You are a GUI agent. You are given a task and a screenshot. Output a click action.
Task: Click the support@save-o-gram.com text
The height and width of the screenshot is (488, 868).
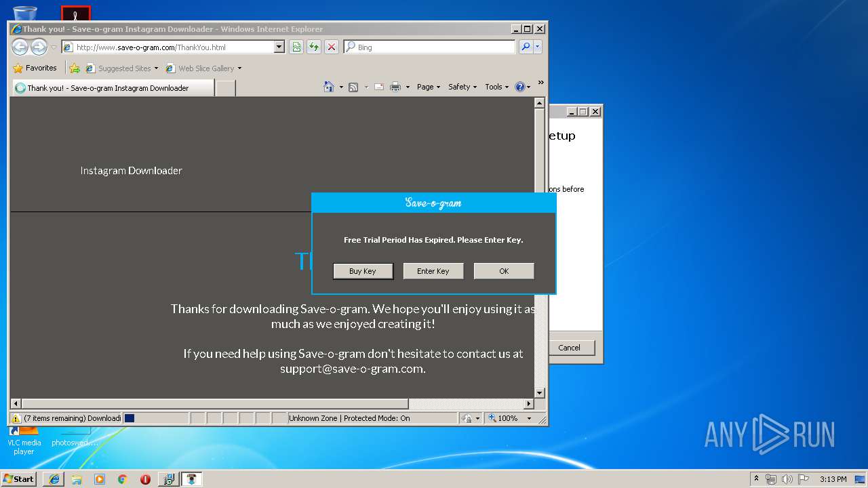click(353, 369)
